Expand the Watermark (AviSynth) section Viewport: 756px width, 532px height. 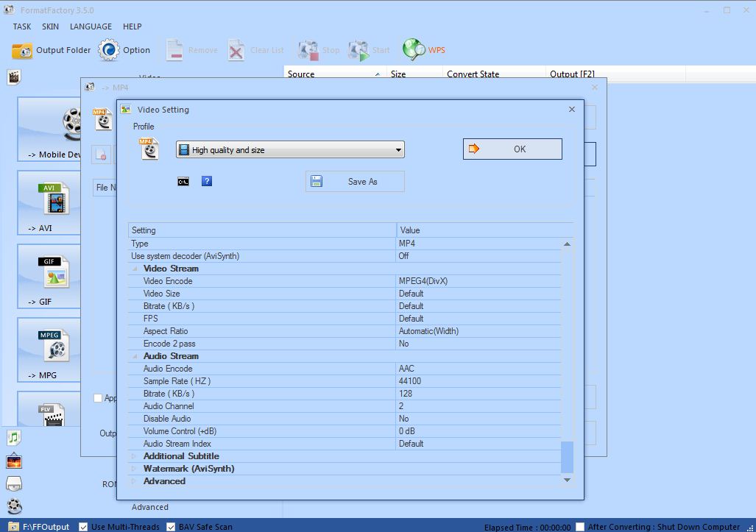pos(134,469)
